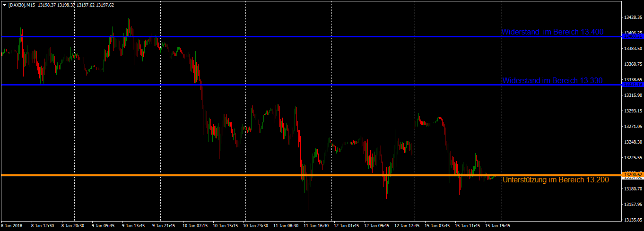644x231 pixels.
Task: Click time axis label '9 Jan 05:45'
Action: [x=103, y=226]
